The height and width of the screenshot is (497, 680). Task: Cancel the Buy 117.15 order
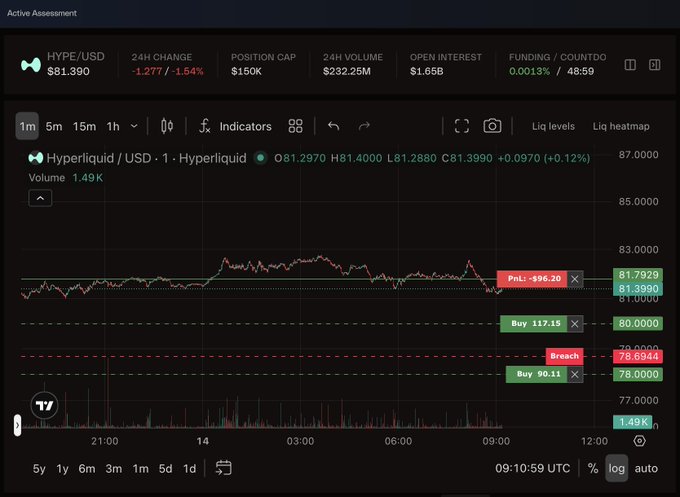pos(575,324)
